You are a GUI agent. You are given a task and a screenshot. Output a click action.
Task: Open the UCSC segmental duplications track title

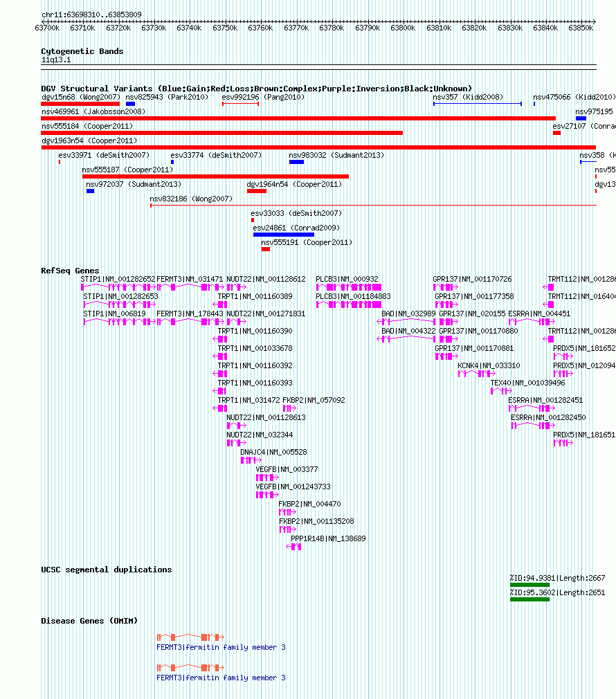coord(107,570)
